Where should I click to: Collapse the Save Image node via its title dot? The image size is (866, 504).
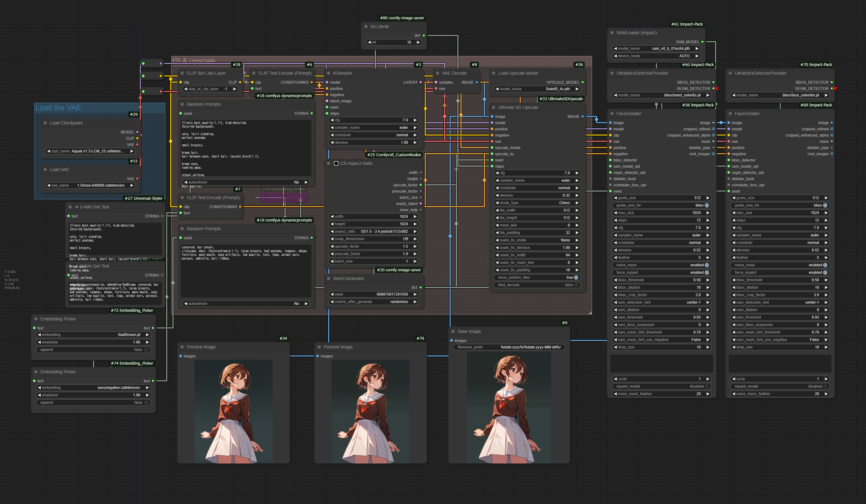coord(453,331)
